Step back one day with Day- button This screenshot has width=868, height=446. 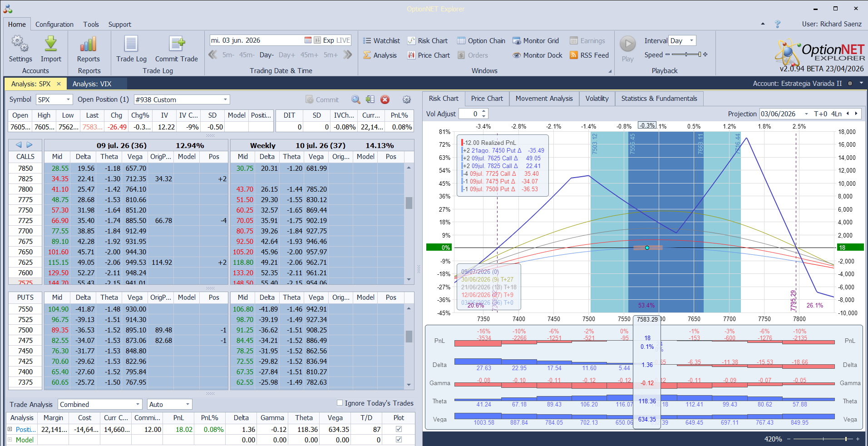click(266, 55)
